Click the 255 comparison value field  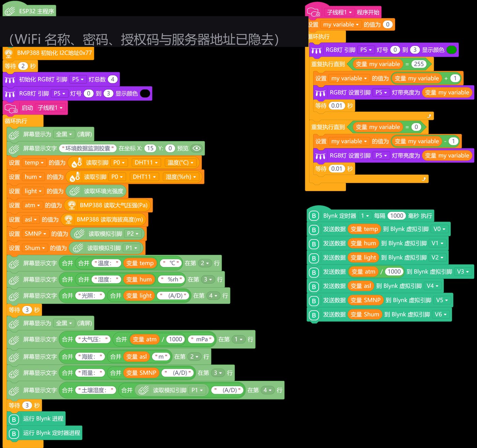[419, 64]
